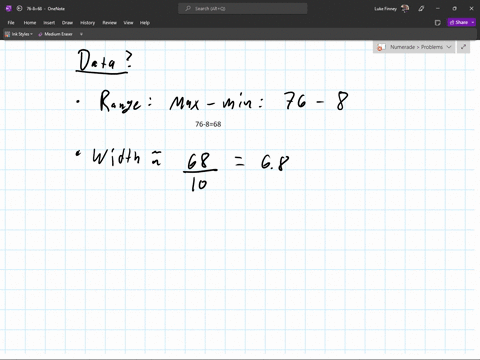Click the purple Share button
The width and height of the screenshot is (480, 360).
459,22
